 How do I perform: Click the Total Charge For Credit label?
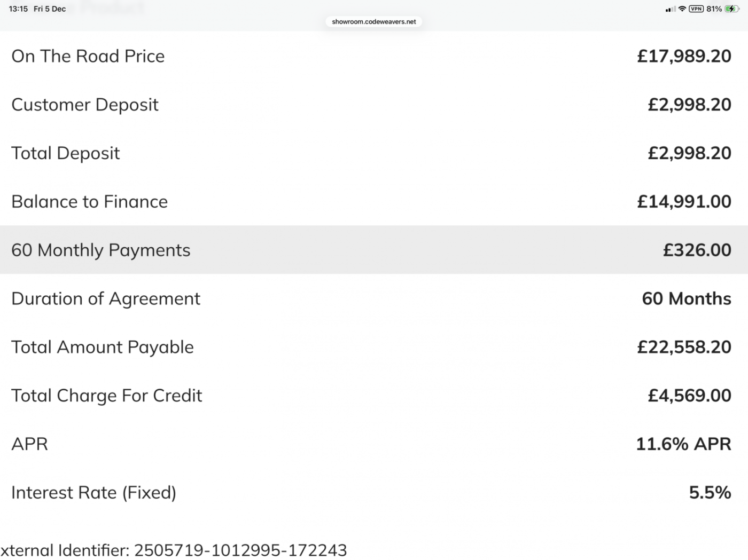pos(107,396)
